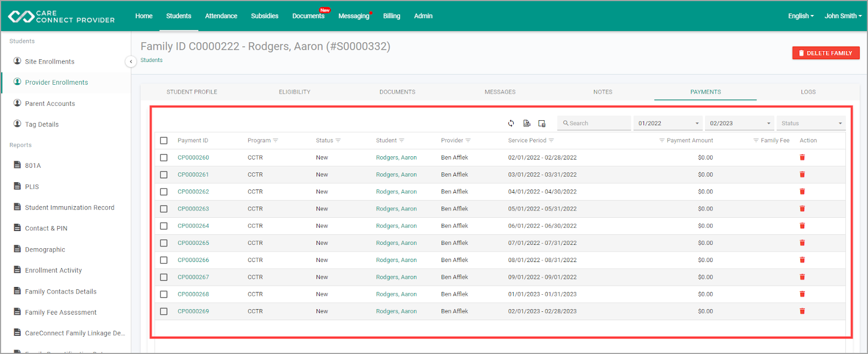Image resolution: width=868 pixels, height=354 pixels.
Task: Open Billing in top navigation
Action: pos(391,16)
